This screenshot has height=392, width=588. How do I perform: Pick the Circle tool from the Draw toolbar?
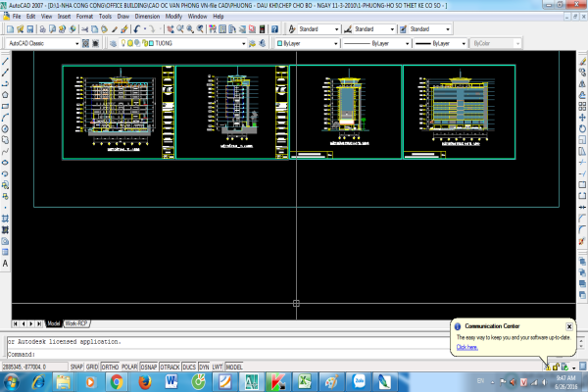[5, 127]
